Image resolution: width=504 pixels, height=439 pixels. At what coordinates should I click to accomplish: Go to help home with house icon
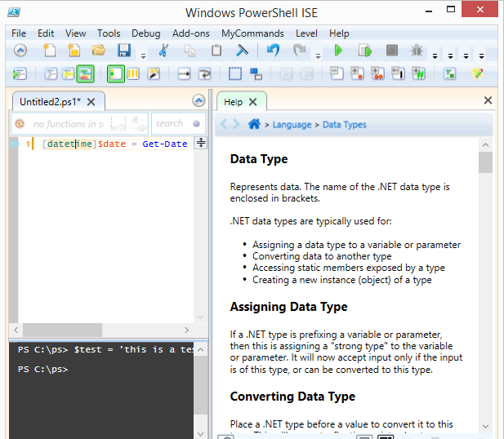coord(254,124)
